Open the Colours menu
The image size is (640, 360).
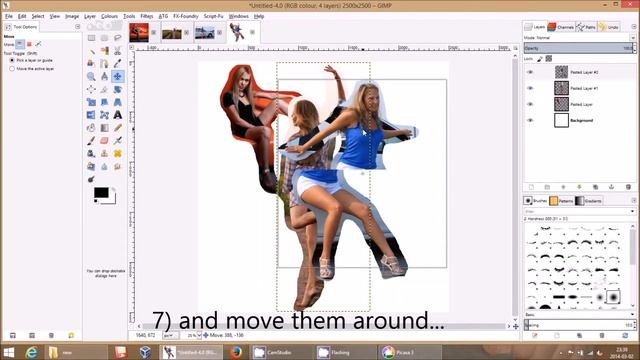(109, 16)
